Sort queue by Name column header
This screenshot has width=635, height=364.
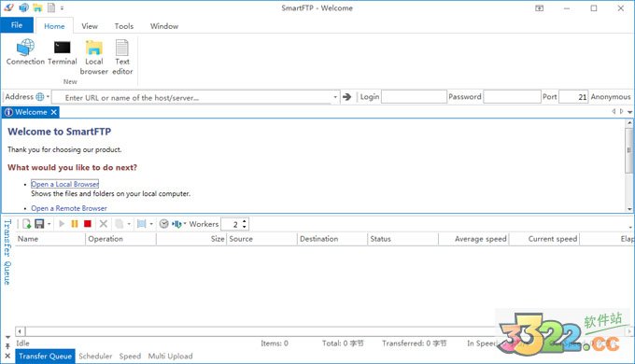click(50, 239)
